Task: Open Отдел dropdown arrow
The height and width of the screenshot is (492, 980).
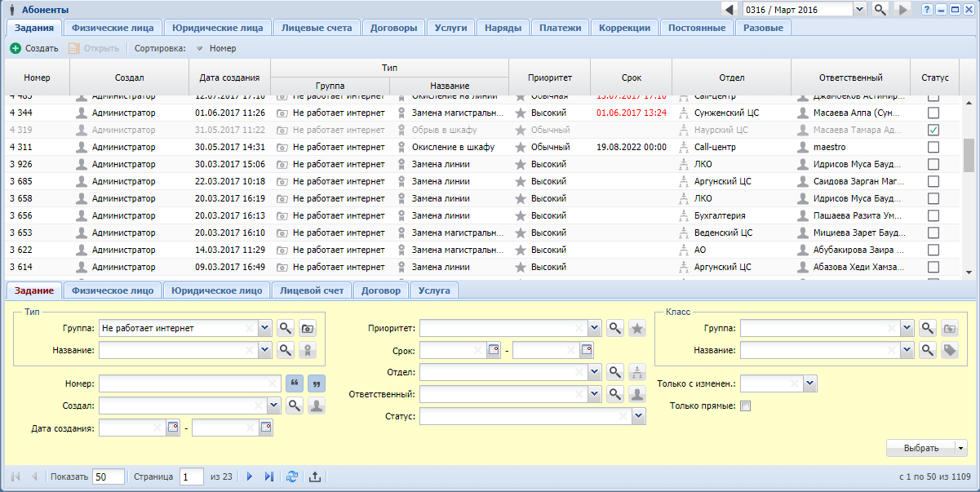Action: point(595,372)
